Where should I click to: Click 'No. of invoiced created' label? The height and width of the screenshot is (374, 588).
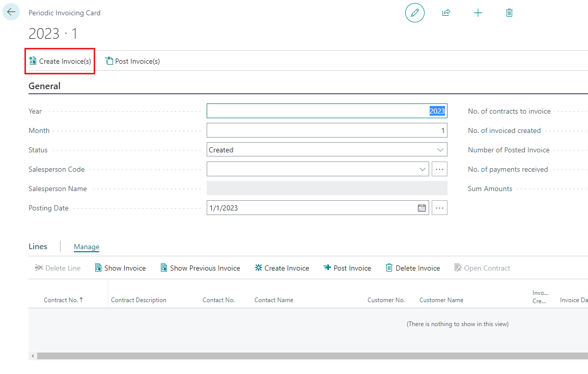click(x=505, y=130)
